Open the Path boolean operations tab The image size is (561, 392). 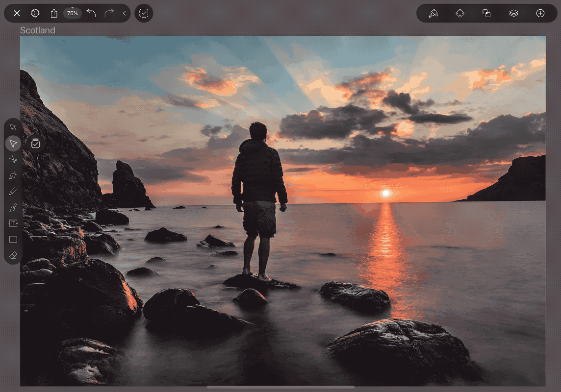[486, 13]
